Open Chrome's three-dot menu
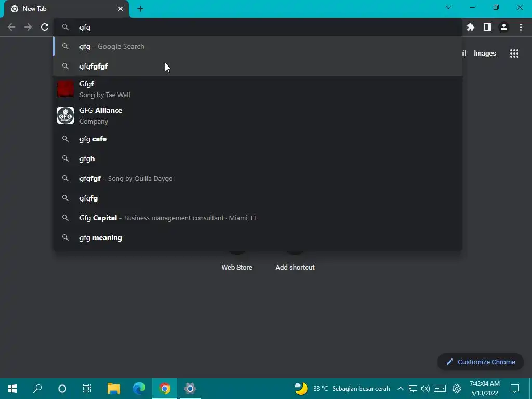The image size is (532, 399). (521, 27)
